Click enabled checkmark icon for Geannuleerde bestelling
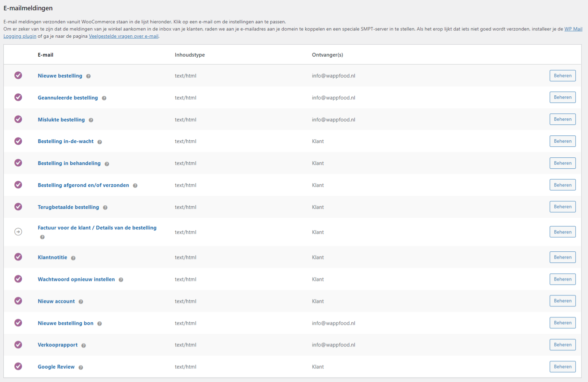Screen dimensions: 588x382 tap(18, 97)
